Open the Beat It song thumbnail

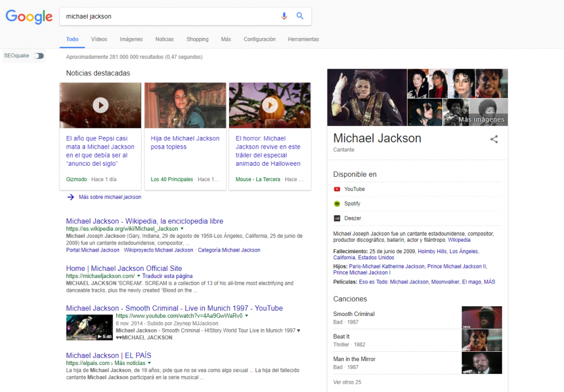point(481,340)
